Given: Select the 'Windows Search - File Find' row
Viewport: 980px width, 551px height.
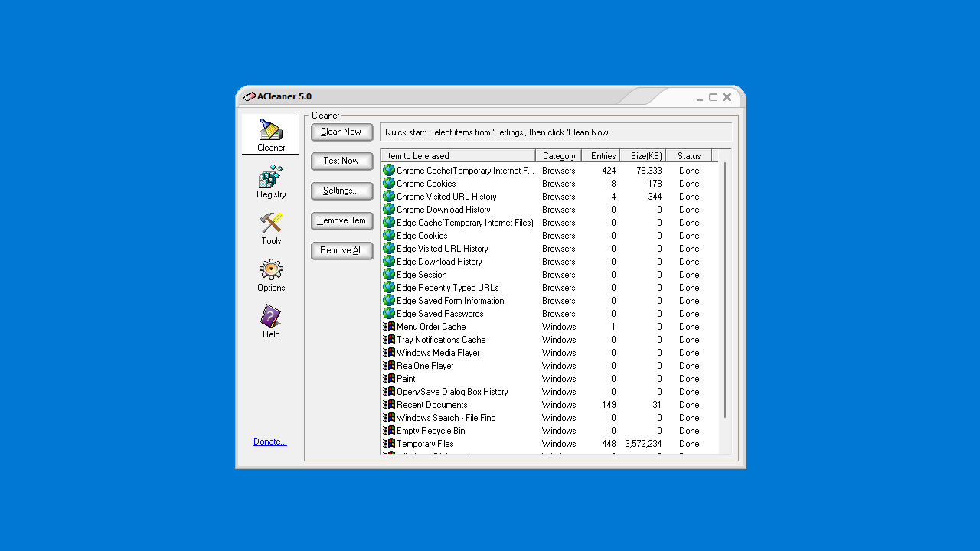Looking at the screenshot, I should click(550, 418).
